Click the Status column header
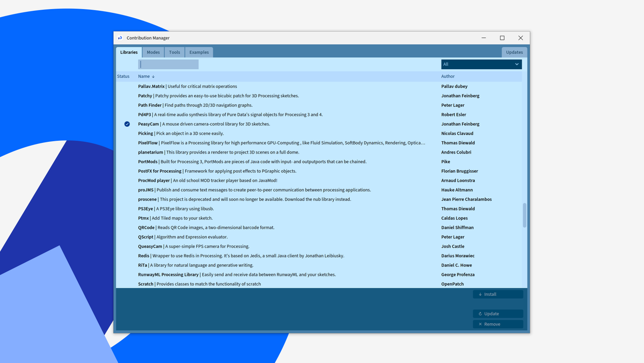Viewport: 644px width, 363px height. coord(123,76)
